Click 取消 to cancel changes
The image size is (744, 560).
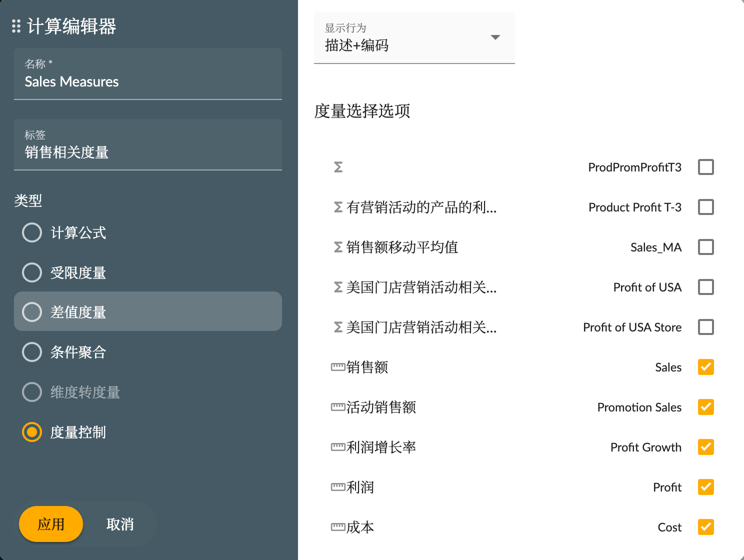pyautogui.click(x=120, y=523)
